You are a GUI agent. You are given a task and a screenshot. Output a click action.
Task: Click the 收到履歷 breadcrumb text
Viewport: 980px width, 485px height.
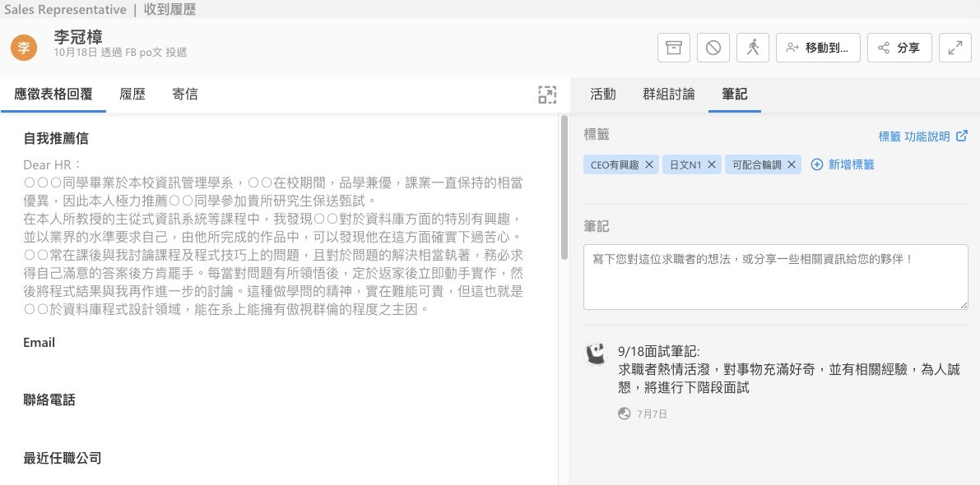tap(170, 9)
